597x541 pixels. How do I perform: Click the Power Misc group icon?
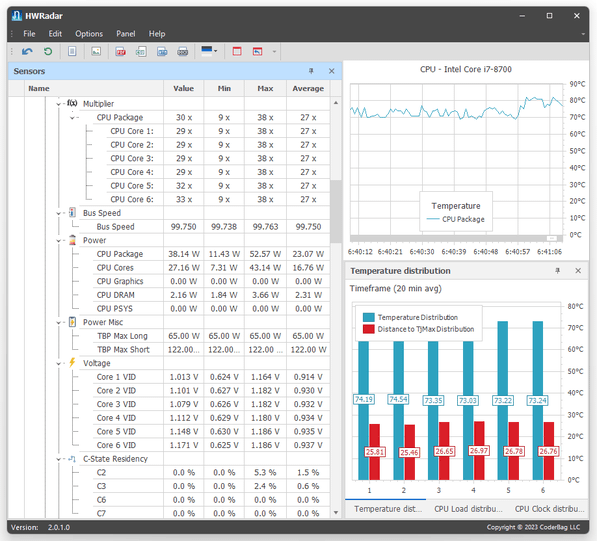(72, 322)
